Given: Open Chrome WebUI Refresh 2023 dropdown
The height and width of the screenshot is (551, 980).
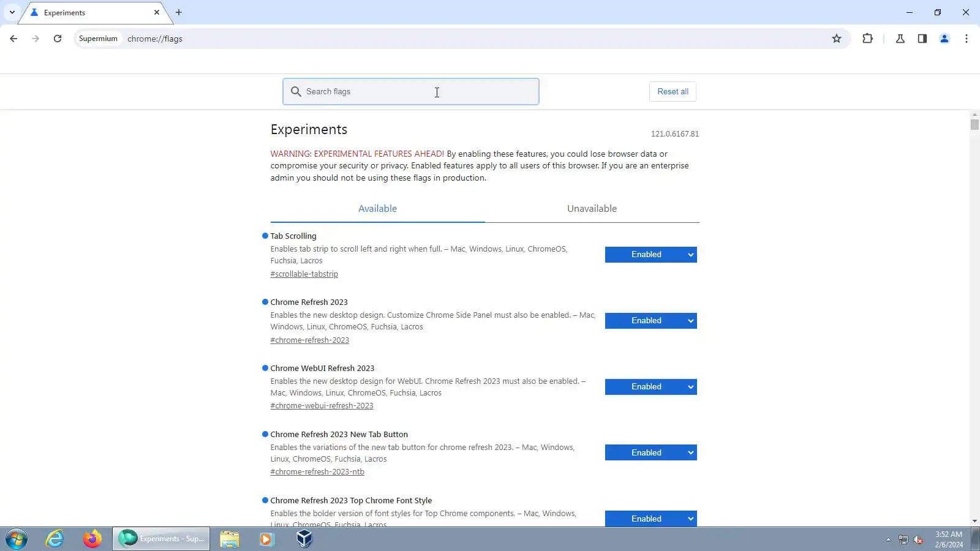Looking at the screenshot, I should pyautogui.click(x=651, y=387).
